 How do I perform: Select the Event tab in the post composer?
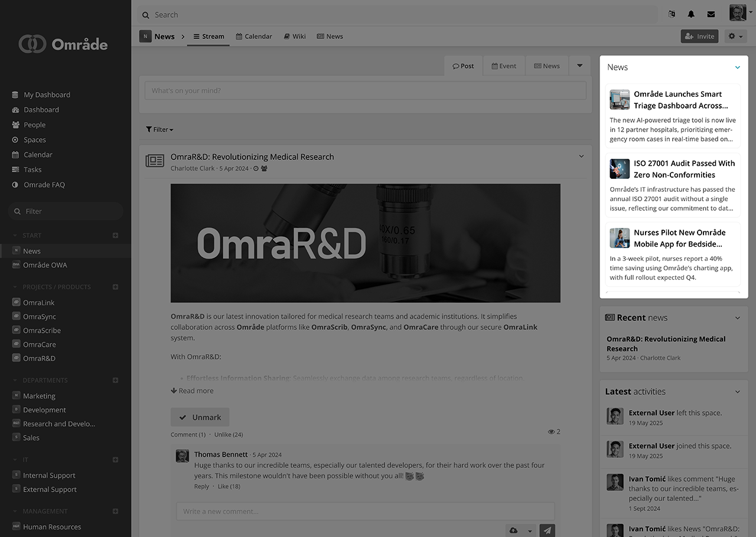tap(504, 66)
